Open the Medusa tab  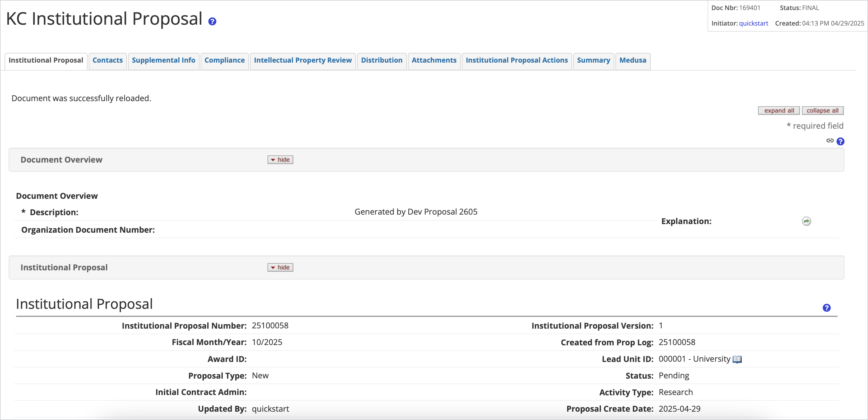click(x=633, y=60)
